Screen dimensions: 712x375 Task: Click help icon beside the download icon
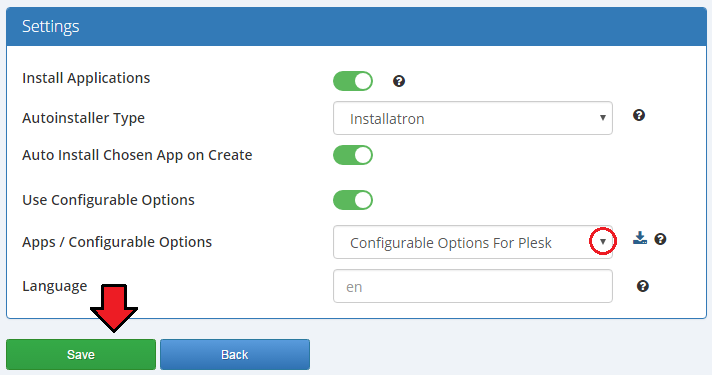pyautogui.click(x=660, y=239)
